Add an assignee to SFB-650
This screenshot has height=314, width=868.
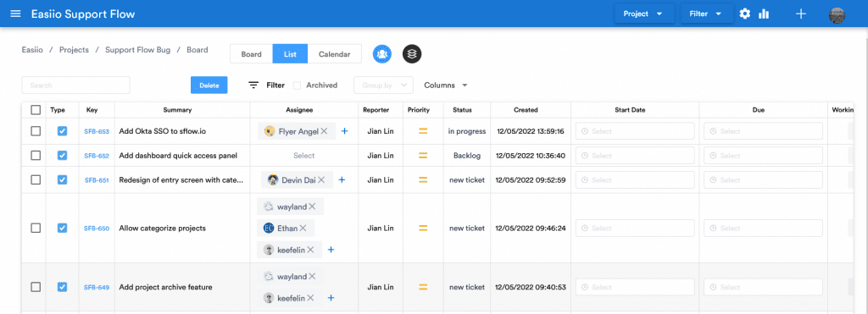pyautogui.click(x=331, y=250)
